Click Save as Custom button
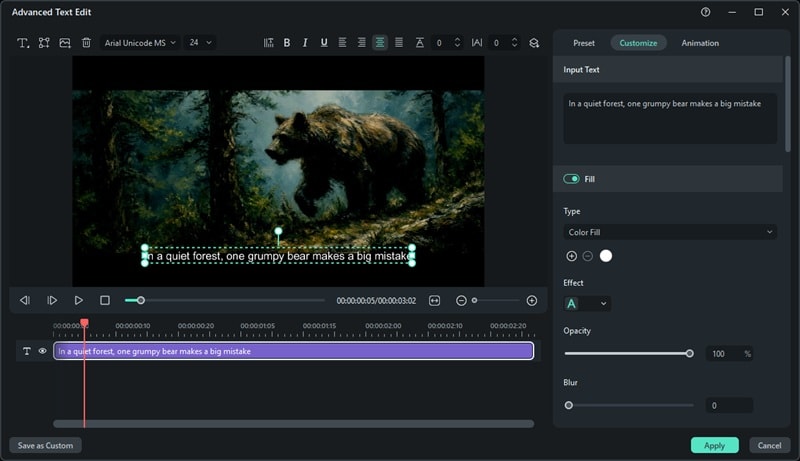The height and width of the screenshot is (461, 800). [45, 445]
